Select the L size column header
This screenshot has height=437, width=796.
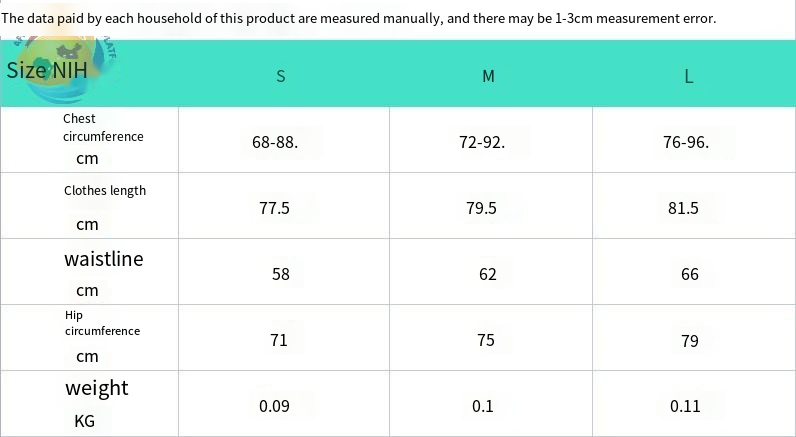pyautogui.click(x=688, y=77)
